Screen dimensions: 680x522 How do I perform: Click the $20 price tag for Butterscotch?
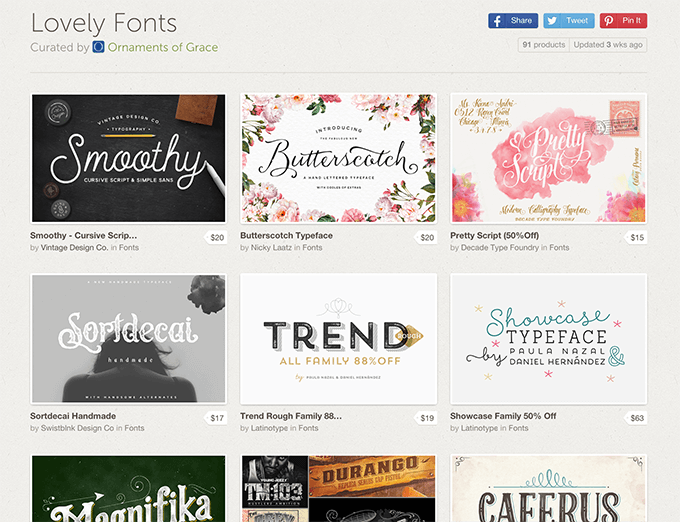click(x=425, y=238)
